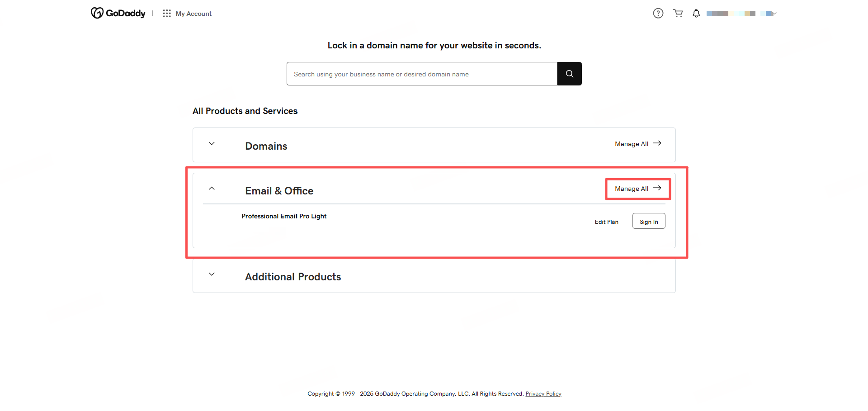
Task: Click Edit Plan for Professional Email
Action: [x=606, y=222]
